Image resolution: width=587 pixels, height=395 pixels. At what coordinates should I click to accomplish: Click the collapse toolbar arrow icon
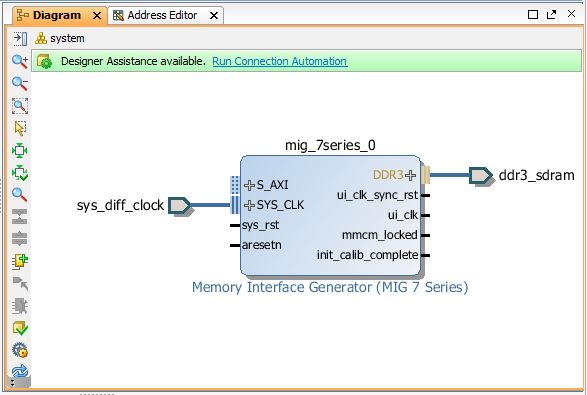[x=20, y=39]
